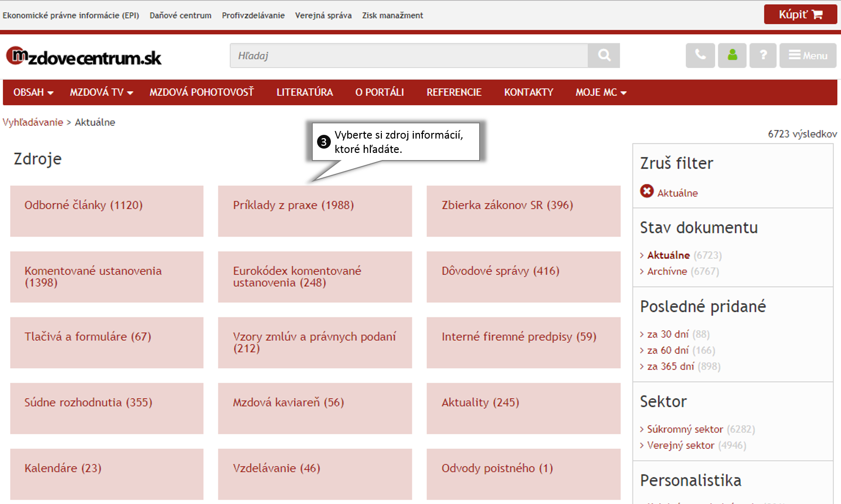841x504 pixels.
Task: Select Vzdelávanie (46) tile
Action: (x=315, y=474)
